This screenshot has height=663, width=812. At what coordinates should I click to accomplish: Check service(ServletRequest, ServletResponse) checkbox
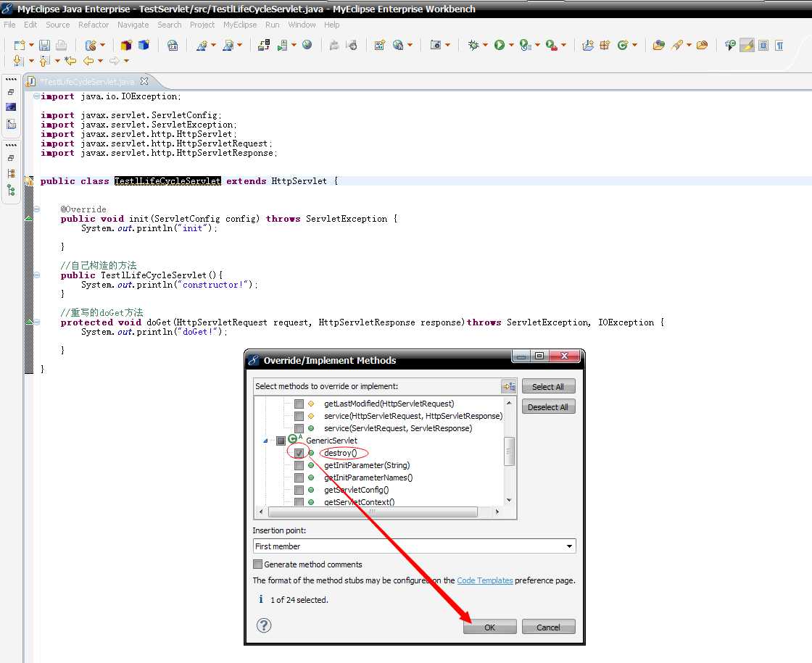[299, 428]
